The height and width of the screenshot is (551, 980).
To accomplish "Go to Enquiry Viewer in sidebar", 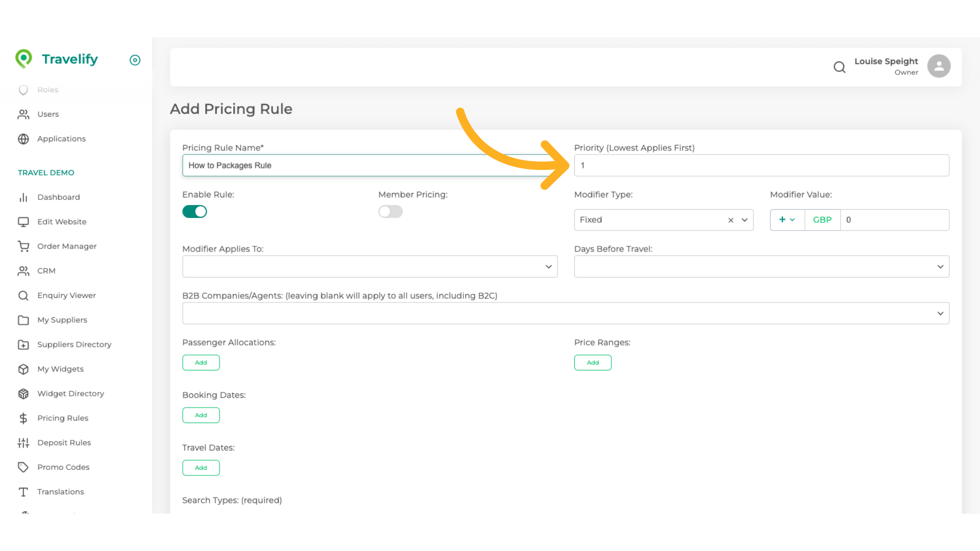I will click(x=66, y=295).
